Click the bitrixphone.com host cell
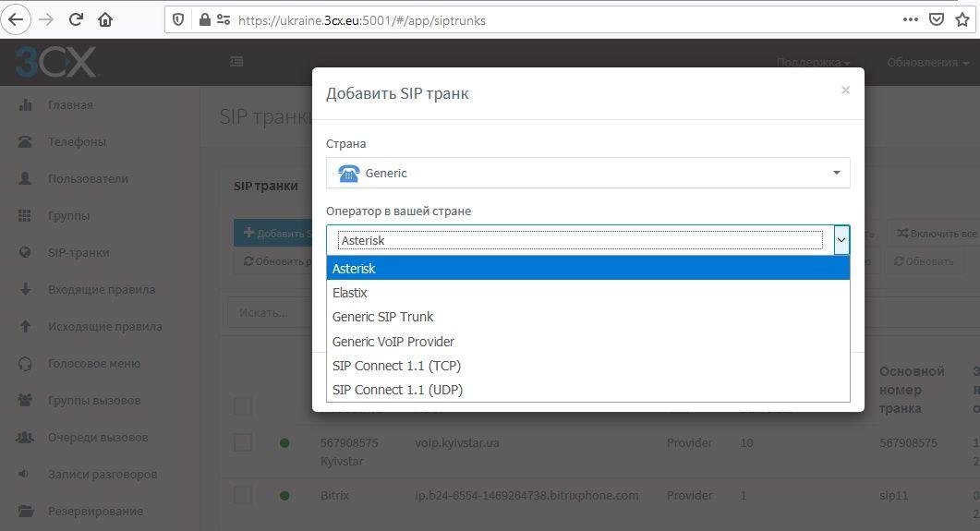This screenshot has width=980, height=531. coord(526,495)
